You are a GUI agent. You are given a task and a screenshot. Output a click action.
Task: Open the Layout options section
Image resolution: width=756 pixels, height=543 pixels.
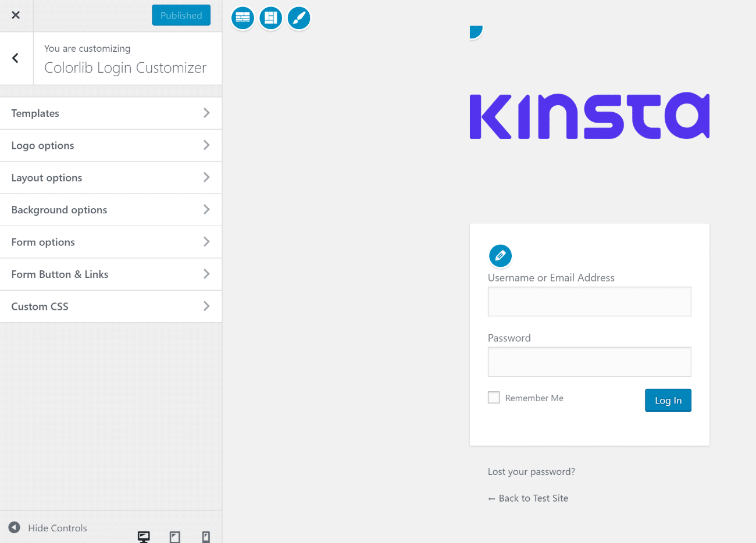pyautogui.click(x=111, y=178)
